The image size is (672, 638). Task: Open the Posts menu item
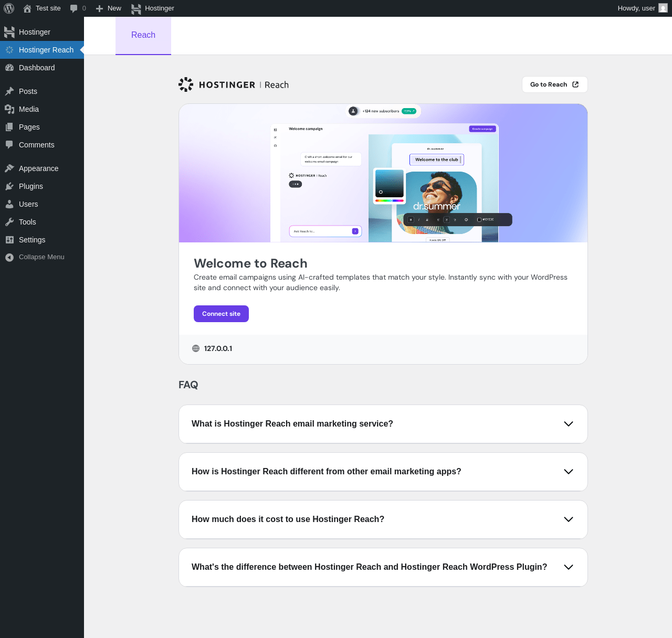tap(42, 91)
